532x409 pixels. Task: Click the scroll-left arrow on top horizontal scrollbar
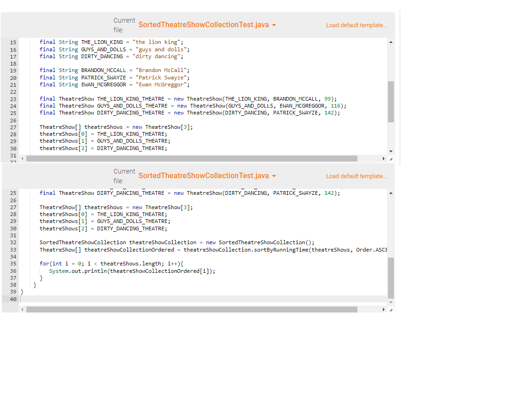[22, 158]
